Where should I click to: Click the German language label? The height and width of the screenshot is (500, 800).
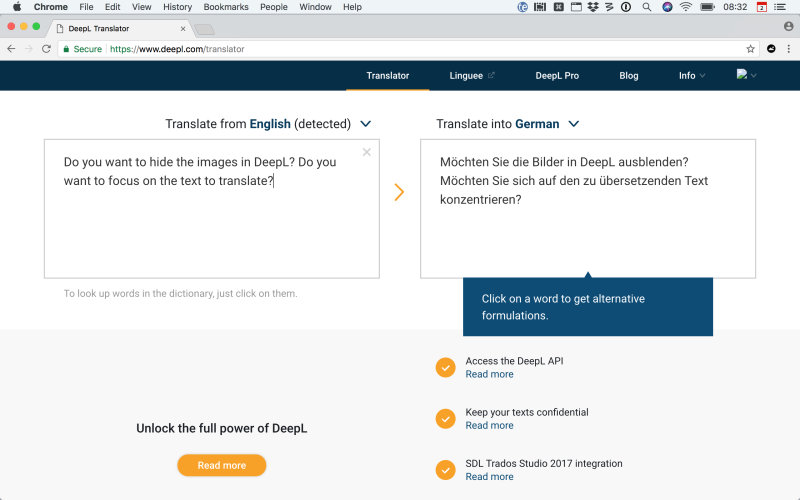[537, 124]
